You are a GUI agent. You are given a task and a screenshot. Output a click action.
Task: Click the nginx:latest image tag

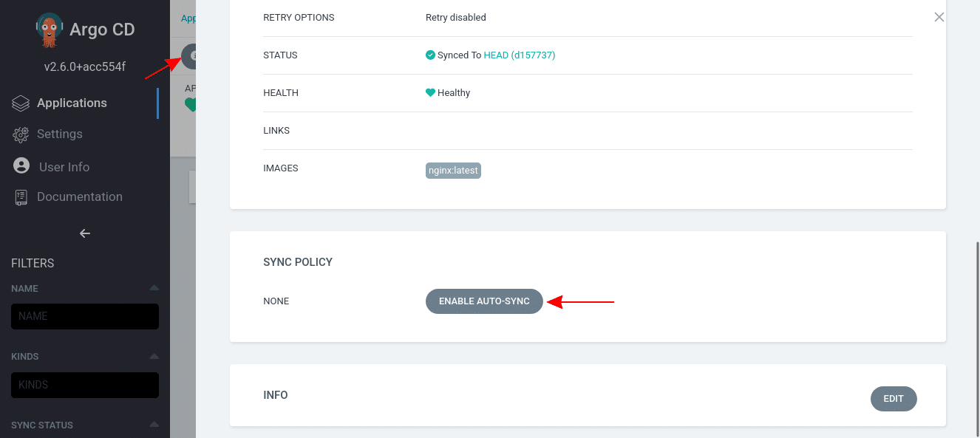(x=453, y=171)
